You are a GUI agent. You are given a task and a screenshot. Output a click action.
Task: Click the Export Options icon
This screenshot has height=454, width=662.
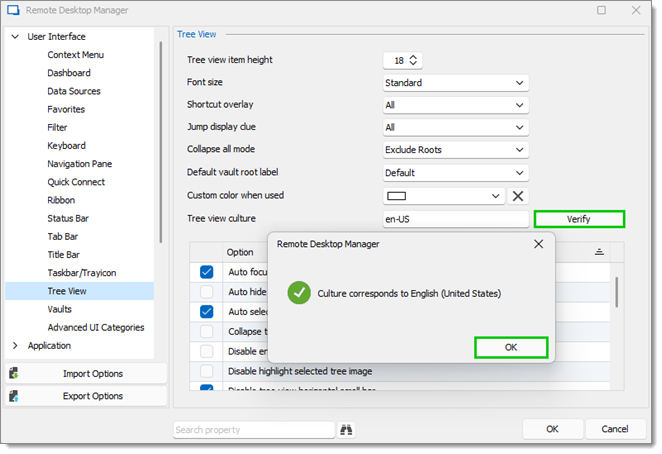coord(14,396)
